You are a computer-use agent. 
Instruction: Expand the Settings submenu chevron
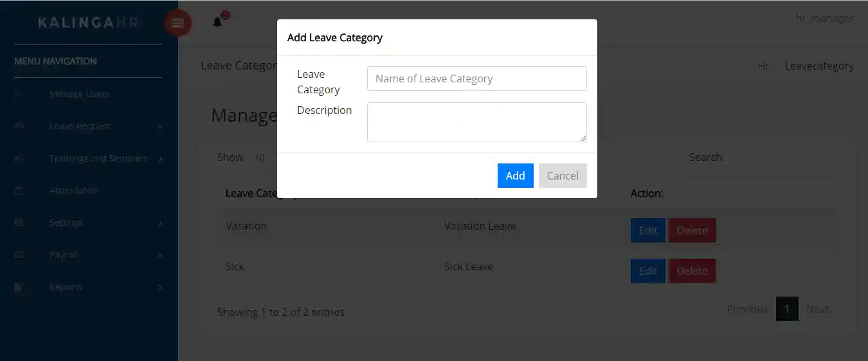[159, 223]
